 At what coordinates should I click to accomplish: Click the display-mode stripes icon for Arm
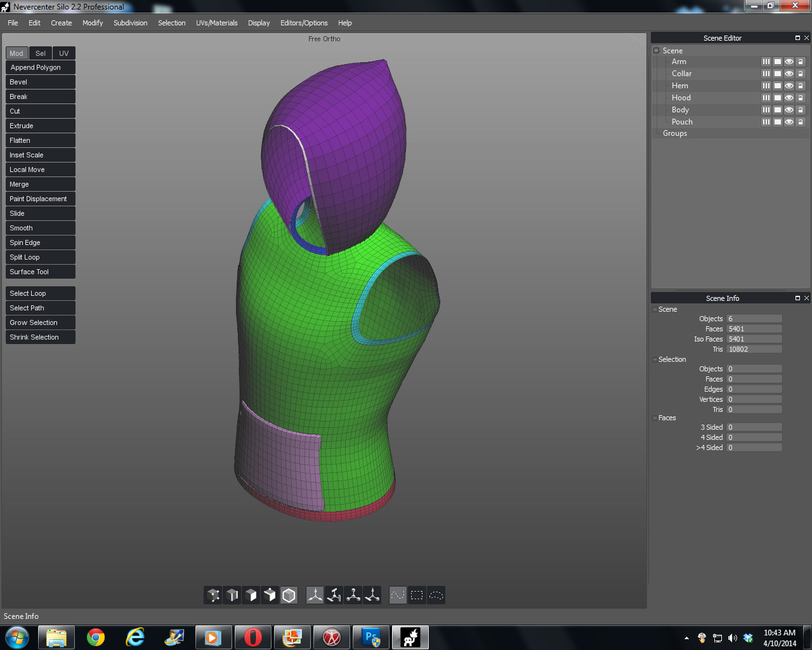(766, 62)
